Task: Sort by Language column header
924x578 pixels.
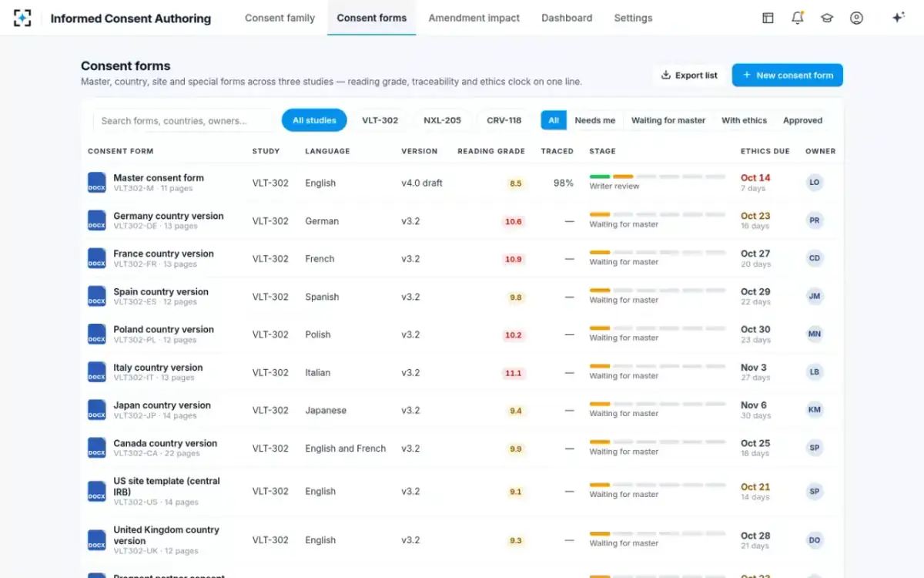Action: 327,151
